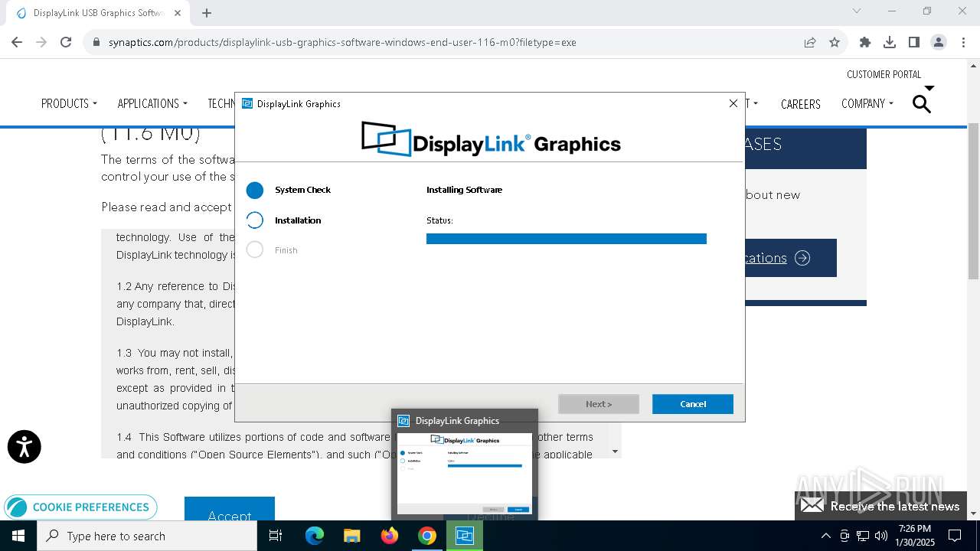The width and height of the screenshot is (980, 551).
Task: Click the DisplayLink icon in installer title bar
Action: click(247, 103)
